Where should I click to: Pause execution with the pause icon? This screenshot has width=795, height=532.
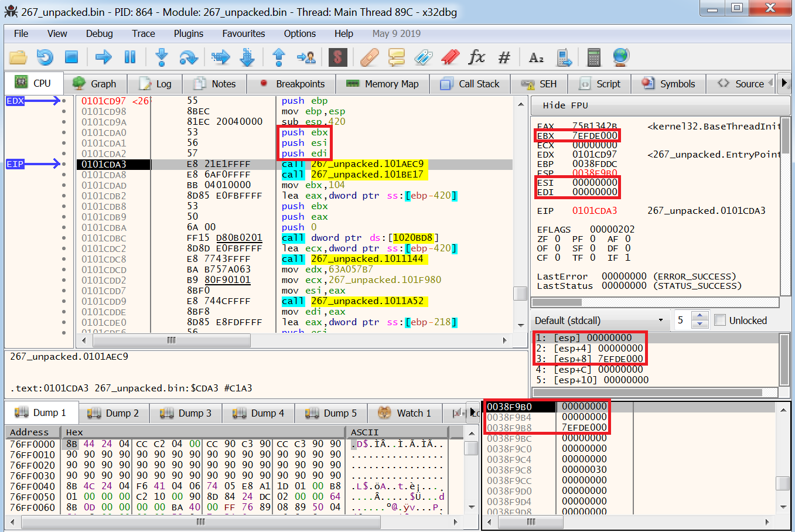coord(130,57)
